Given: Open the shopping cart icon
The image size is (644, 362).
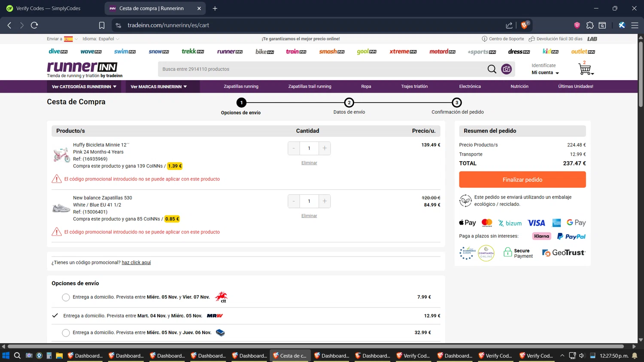Looking at the screenshot, I should pos(585,69).
